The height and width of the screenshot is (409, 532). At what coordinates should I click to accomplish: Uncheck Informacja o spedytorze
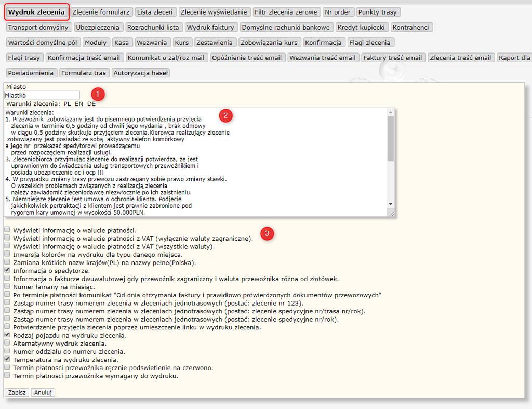pyautogui.click(x=7, y=270)
